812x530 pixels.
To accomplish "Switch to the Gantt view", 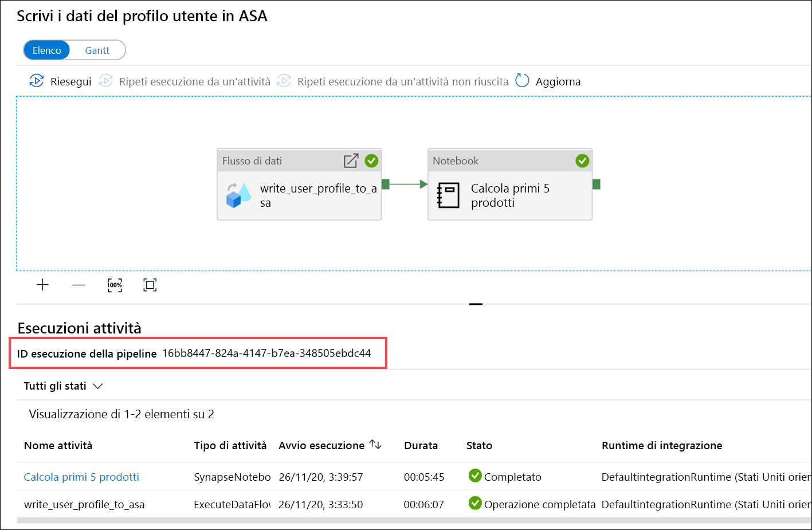I will tap(97, 50).
